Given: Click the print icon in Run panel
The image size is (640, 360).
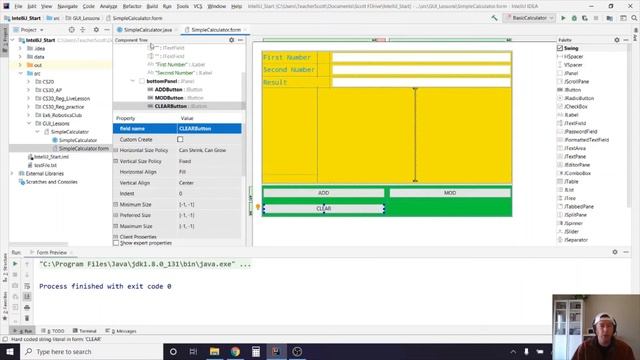Looking at the screenshot, I should 27,307.
